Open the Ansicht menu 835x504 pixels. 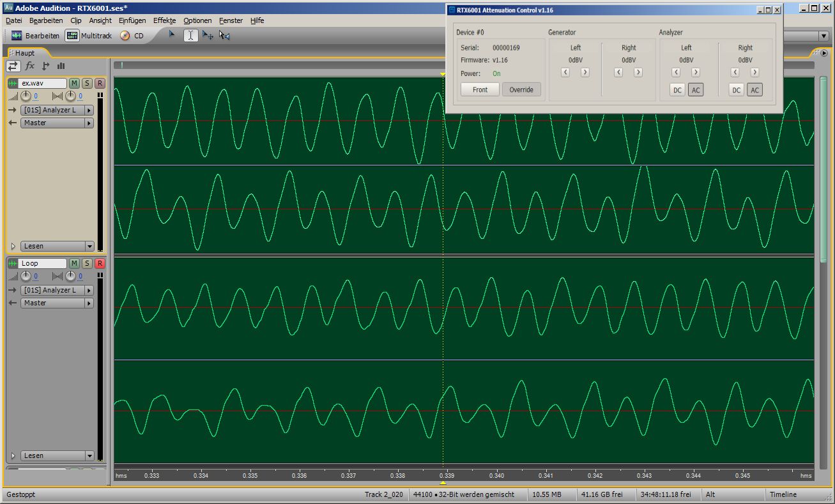point(100,20)
